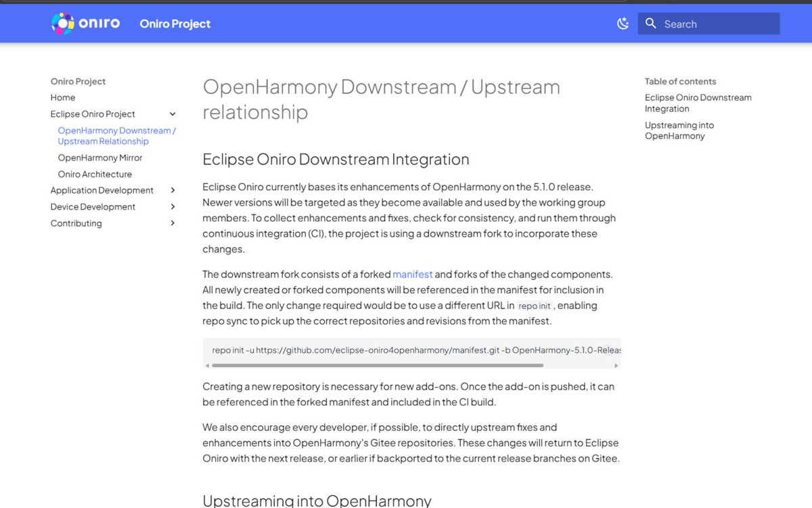Click the code block horizontal scrollbar thumb
The image size is (812, 508).
tap(378, 365)
